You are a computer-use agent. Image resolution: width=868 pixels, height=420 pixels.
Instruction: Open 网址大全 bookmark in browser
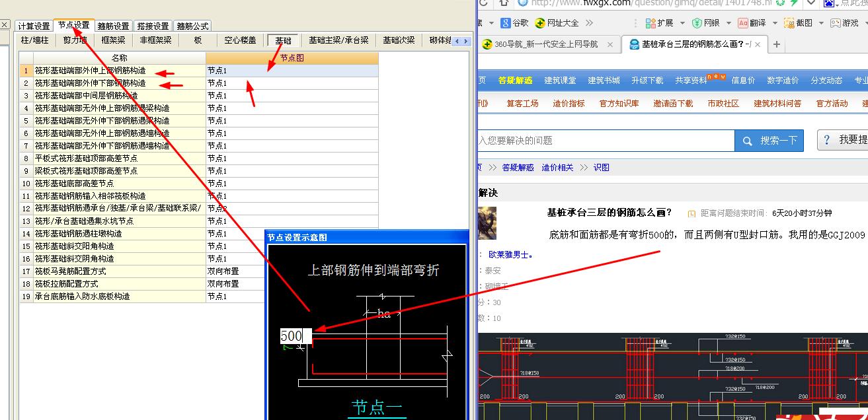click(557, 22)
